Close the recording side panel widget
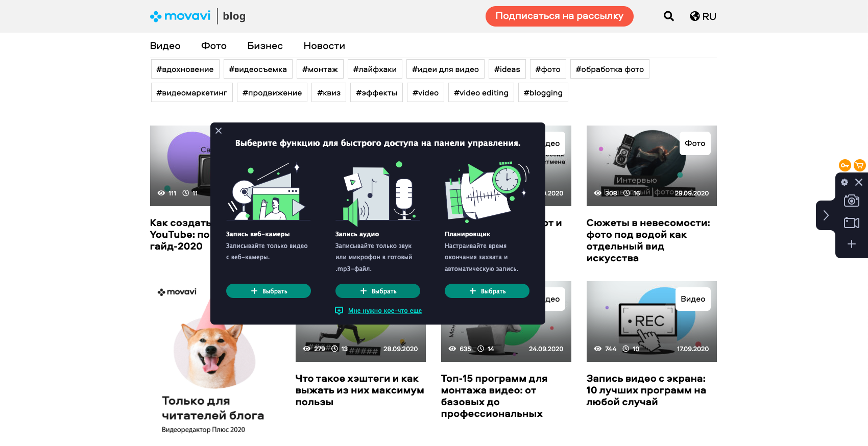868x446 pixels. tap(859, 182)
